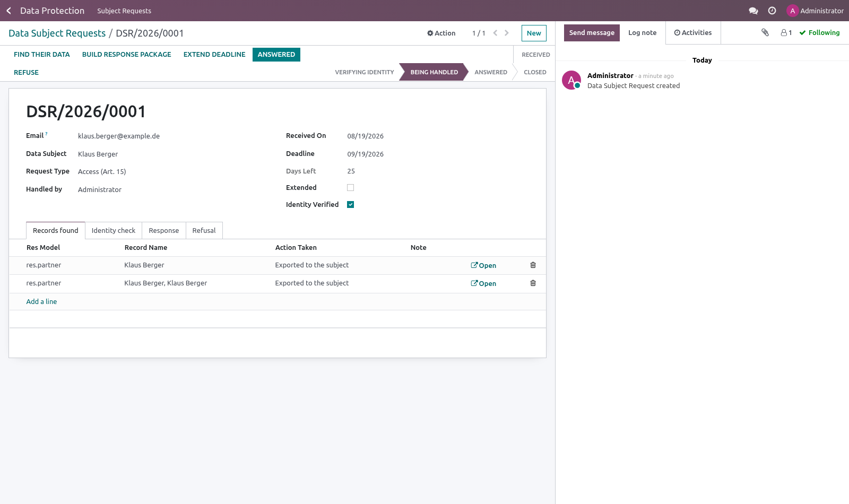Select the Records found tab
Viewport: 849px width, 504px height.
pos(56,231)
